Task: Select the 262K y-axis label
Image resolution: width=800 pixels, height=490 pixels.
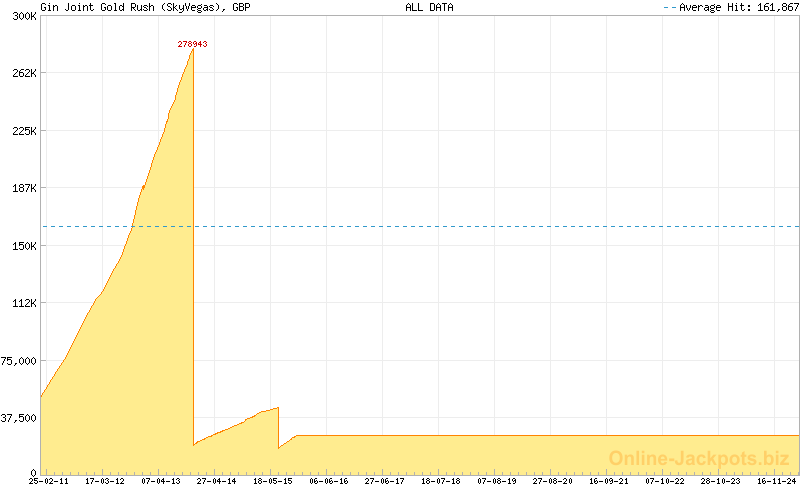Action: pos(24,73)
